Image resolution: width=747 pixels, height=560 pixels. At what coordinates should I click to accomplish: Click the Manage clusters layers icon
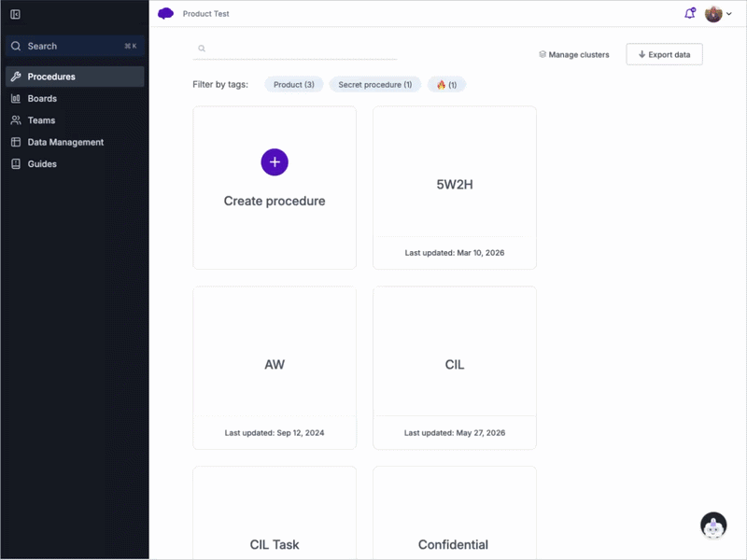[x=543, y=54]
